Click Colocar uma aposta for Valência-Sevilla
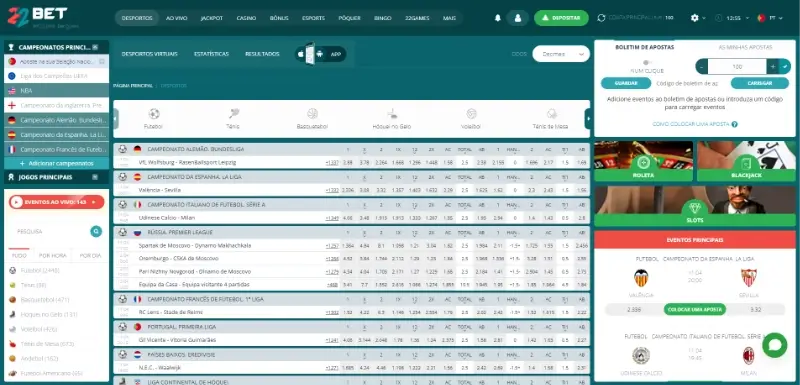The height and width of the screenshot is (385, 800). [694, 309]
